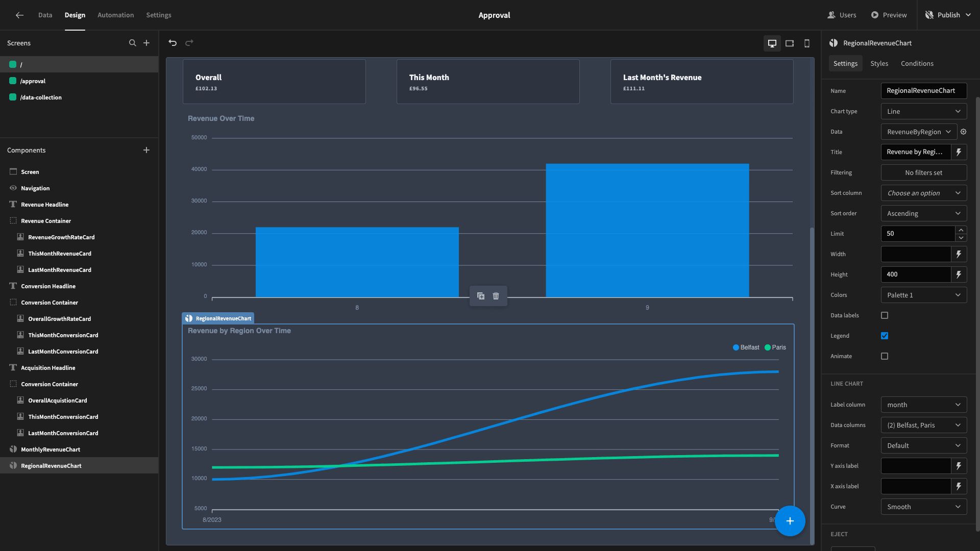Open bindings lightning icon for Height
The height and width of the screenshot is (551, 980).
click(x=959, y=274)
